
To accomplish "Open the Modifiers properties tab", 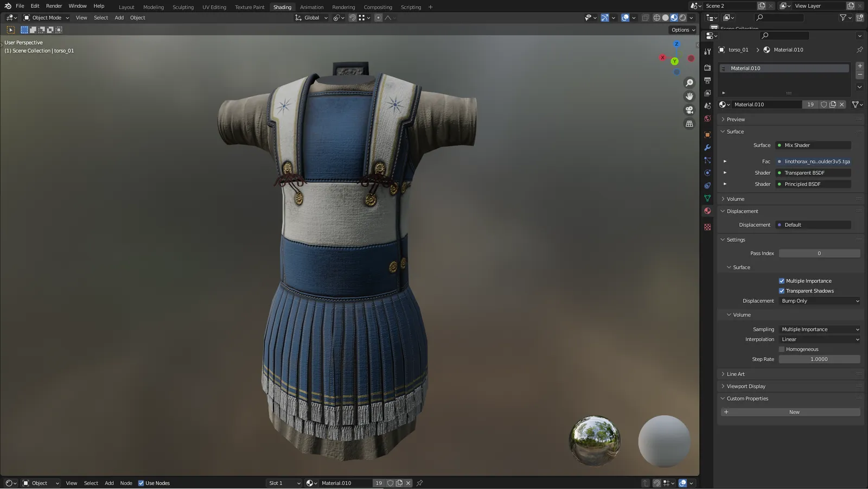I will coord(707,148).
